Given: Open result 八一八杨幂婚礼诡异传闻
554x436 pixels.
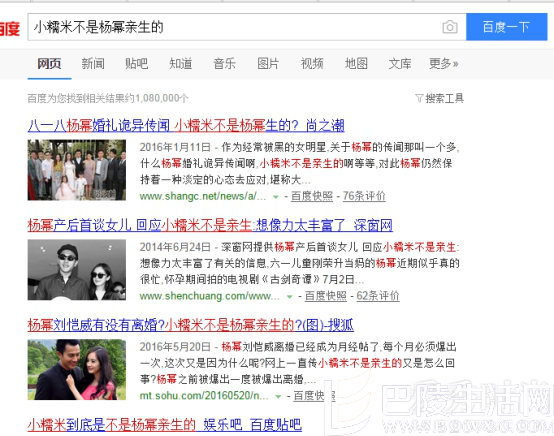Looking at the screenshot, I should [186, 125].
